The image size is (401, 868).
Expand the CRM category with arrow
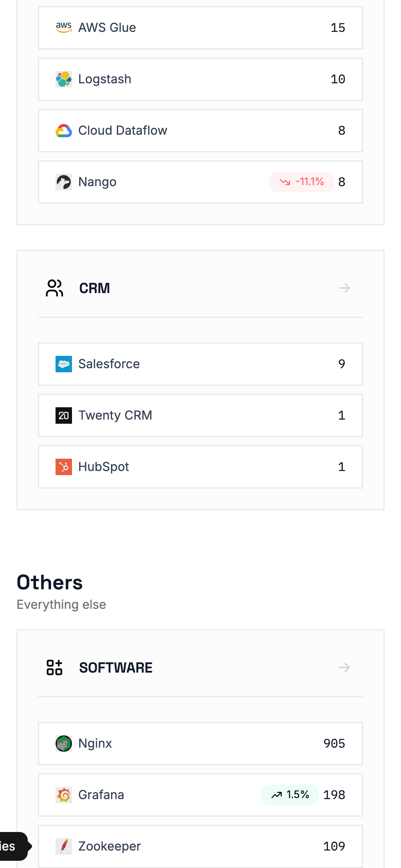click(x=344, y=288)
